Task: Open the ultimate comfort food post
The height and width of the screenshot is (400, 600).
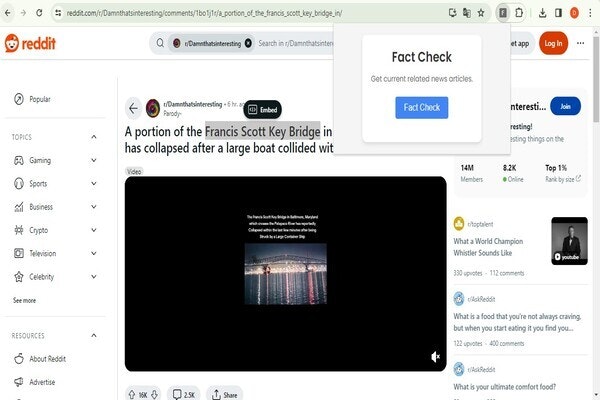Action: coord(505,387)
